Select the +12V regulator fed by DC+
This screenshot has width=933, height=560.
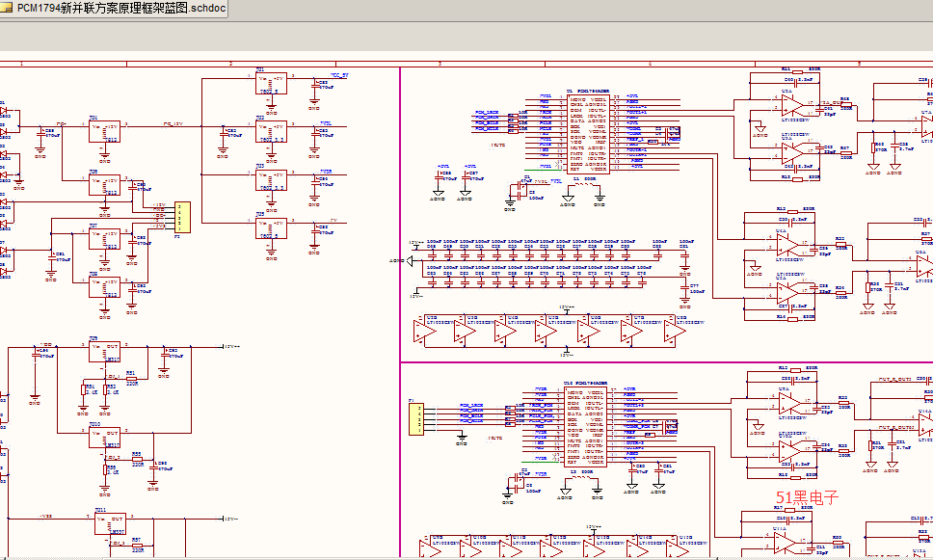105,132
